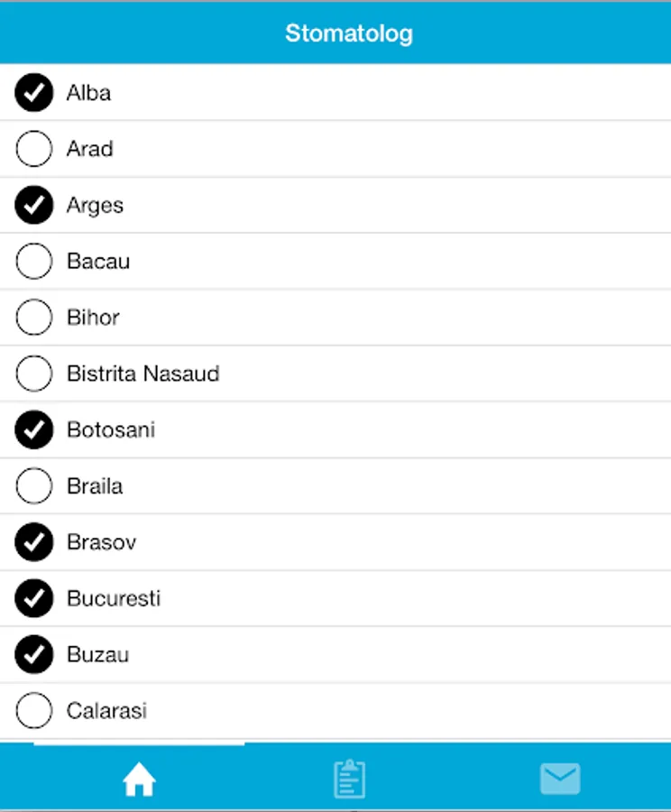Open the clipboard list icon
Screen dimensions: 671x812
(x=349, y=779)
